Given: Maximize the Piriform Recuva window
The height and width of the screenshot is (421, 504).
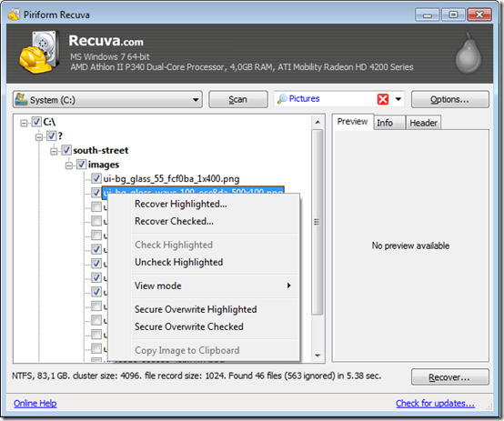Looking at the screenshot, I should (x=453, y=15).
